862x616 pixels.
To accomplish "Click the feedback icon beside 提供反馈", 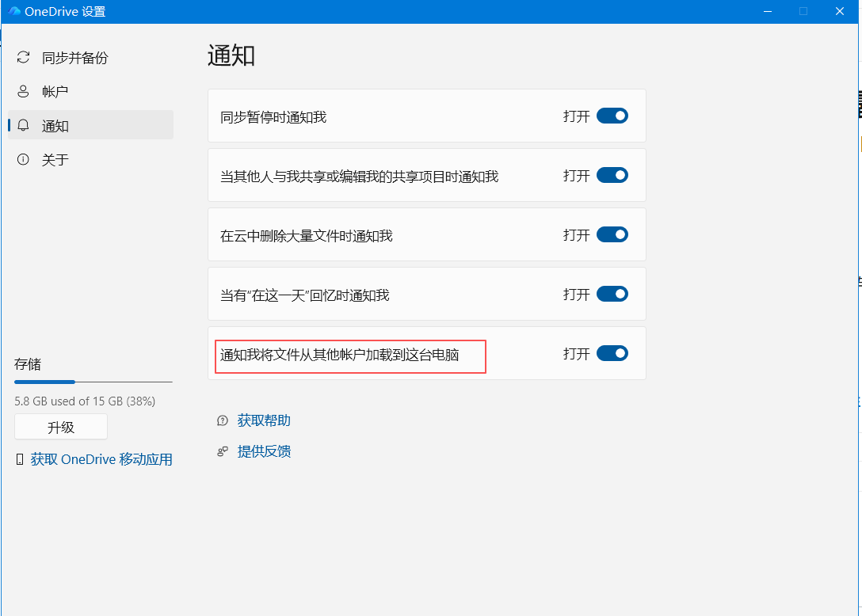I will pyautogui.click(x=222, y=451).
